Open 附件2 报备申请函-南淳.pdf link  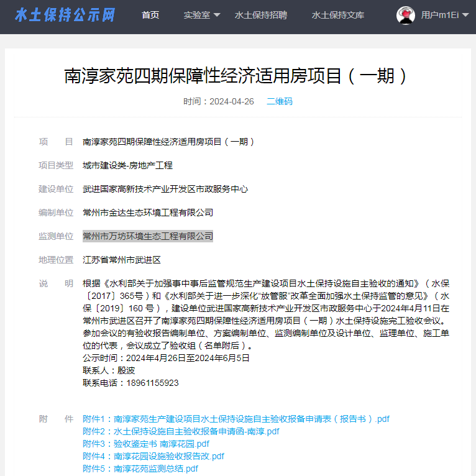[x=181, y=431]
